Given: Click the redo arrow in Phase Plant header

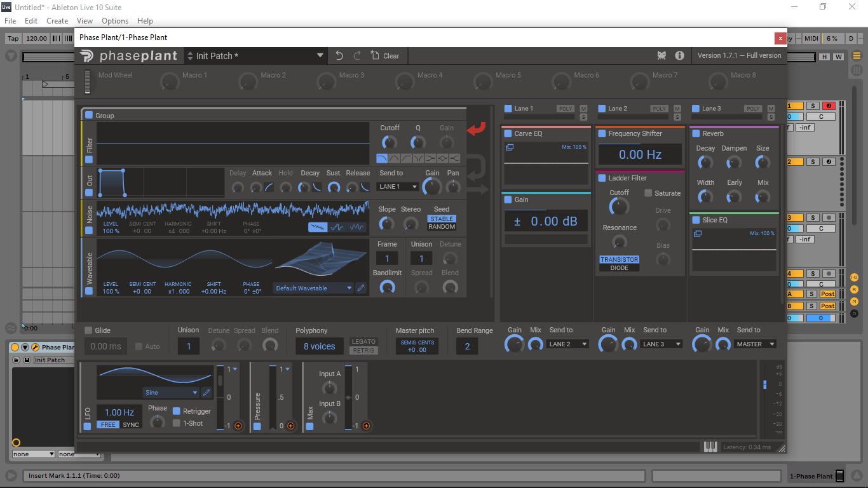Looking at the screenshot, I should tap(357, 56).
